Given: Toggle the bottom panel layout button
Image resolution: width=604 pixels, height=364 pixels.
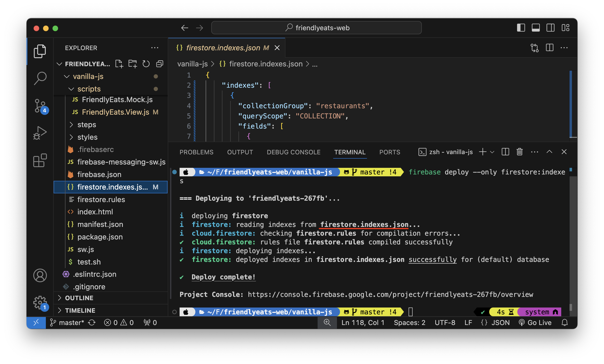Looking at the screenshot, I should (536, 28).
